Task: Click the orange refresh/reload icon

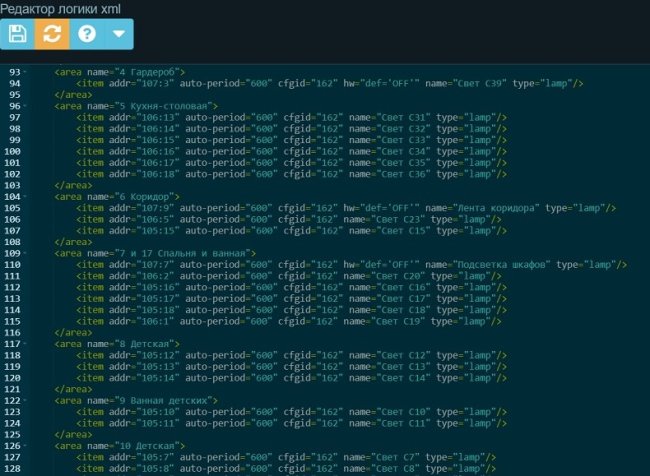Action: [x=52, y=34]
